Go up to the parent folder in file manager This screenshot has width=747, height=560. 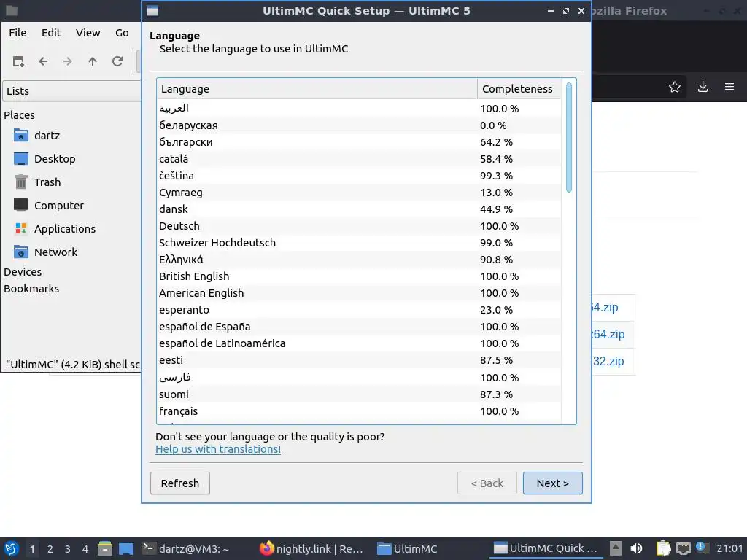(x=93, y=61)
